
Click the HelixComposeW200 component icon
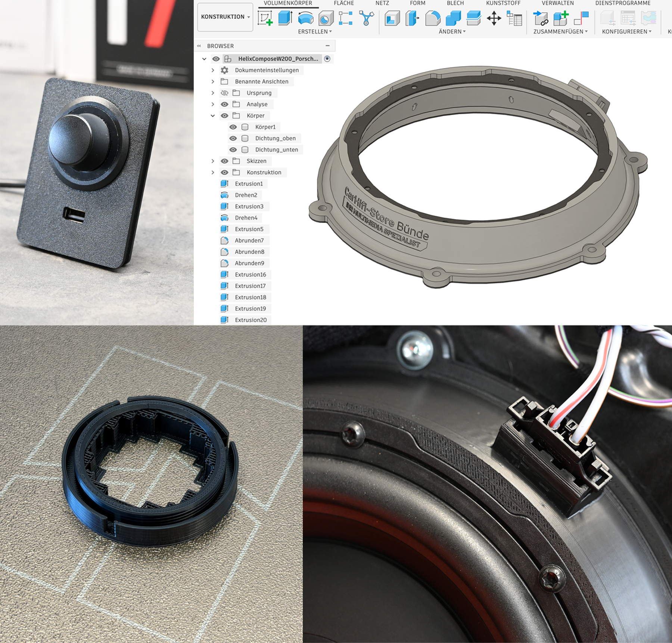coord(228,59)
